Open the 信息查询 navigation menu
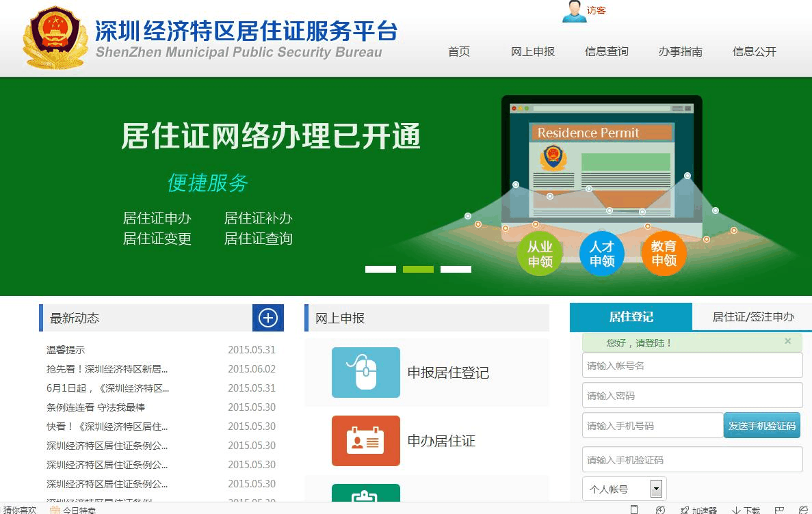 pos(607,52)
